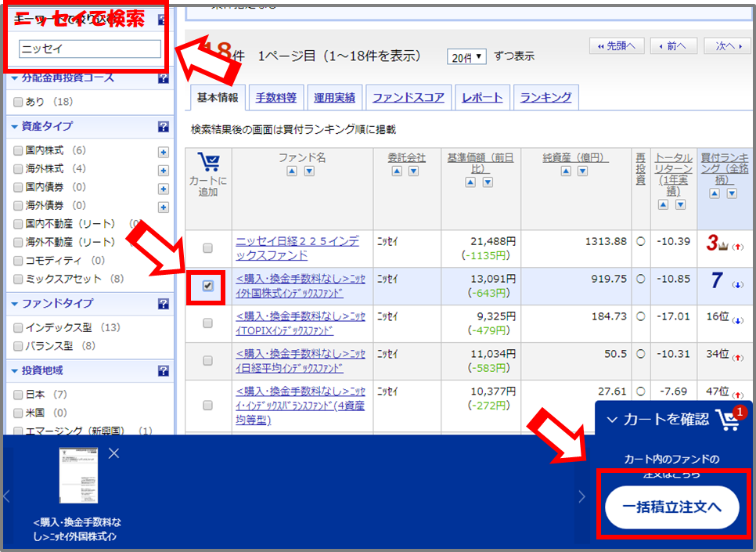Image resolution: width=756 pixels, height=552 pixels.
Task: Click the shopping cart icon with badge 1
Action: click(729, 419)
